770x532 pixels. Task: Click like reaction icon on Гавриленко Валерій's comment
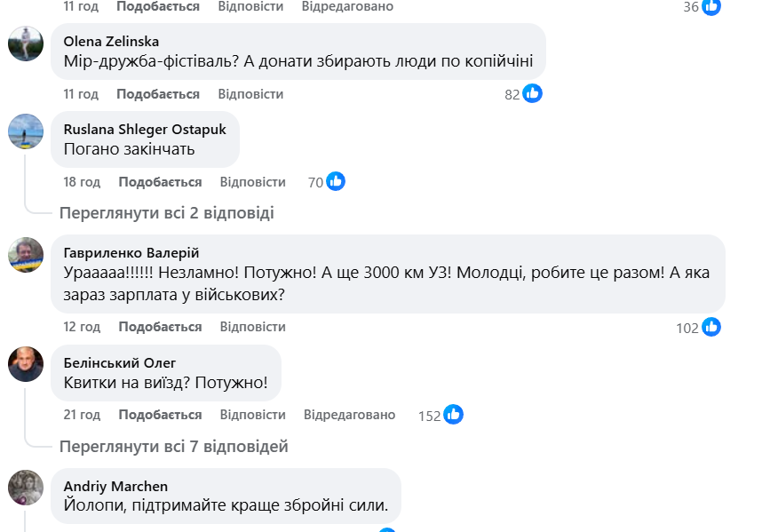tap(711, 327)
